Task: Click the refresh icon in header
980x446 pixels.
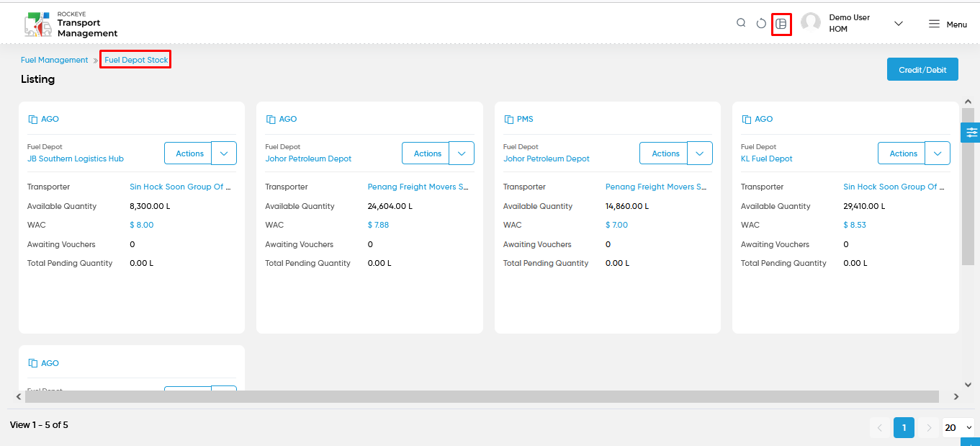Action: 761,24
